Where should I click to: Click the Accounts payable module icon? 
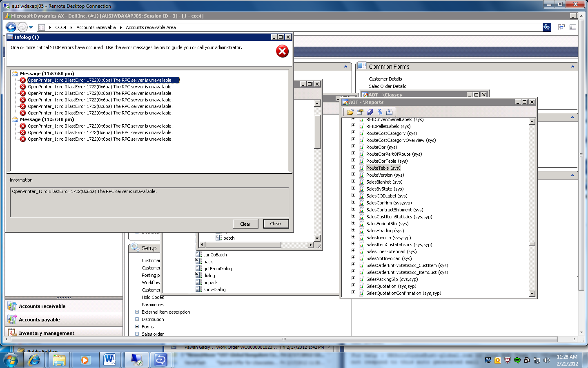(12, 320)
